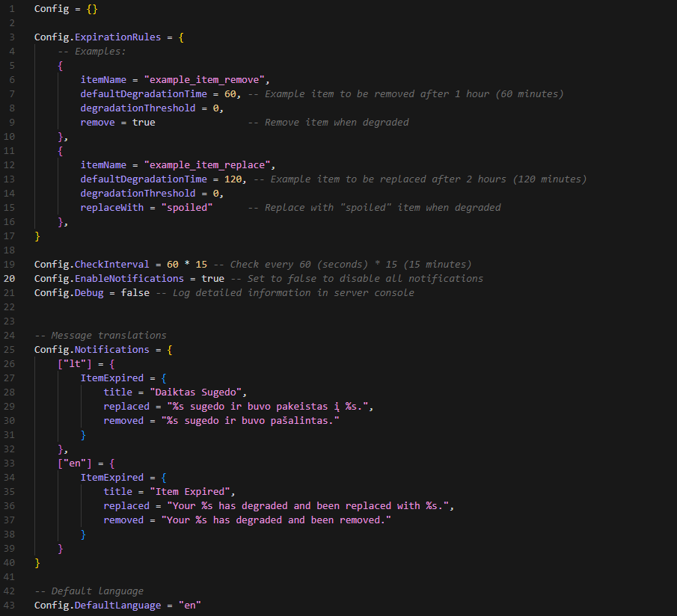Click the closing brace on line 40
Viewport: 677px width, 616px height.
(36, 562)
